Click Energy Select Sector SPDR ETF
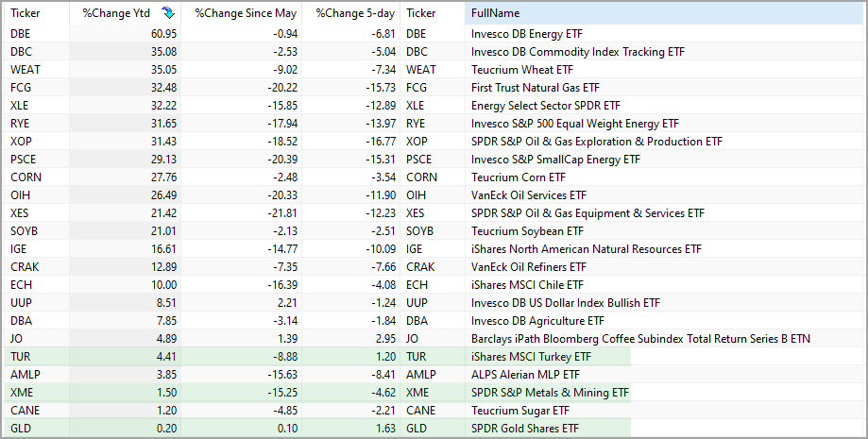Viewport: 868px width, 439px height. (546, 105)
